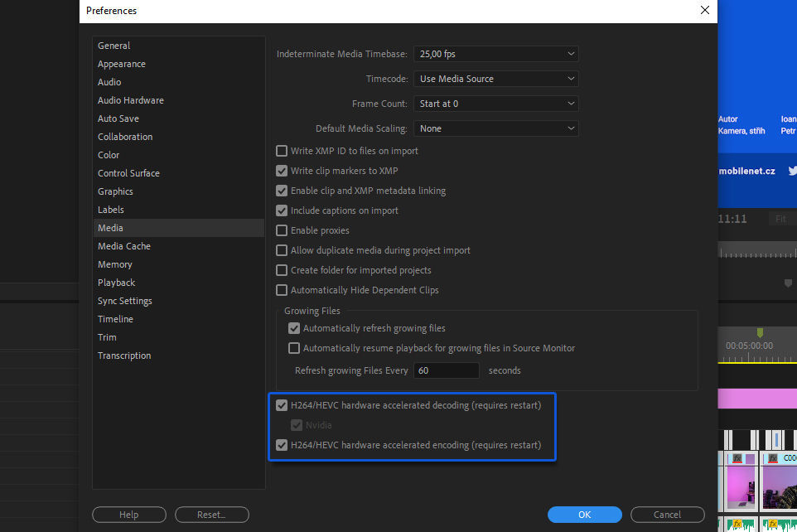This screenshot has height=532, width=797.
Task: Enable Write XMP ID to files on import
Action: [282, 151]
